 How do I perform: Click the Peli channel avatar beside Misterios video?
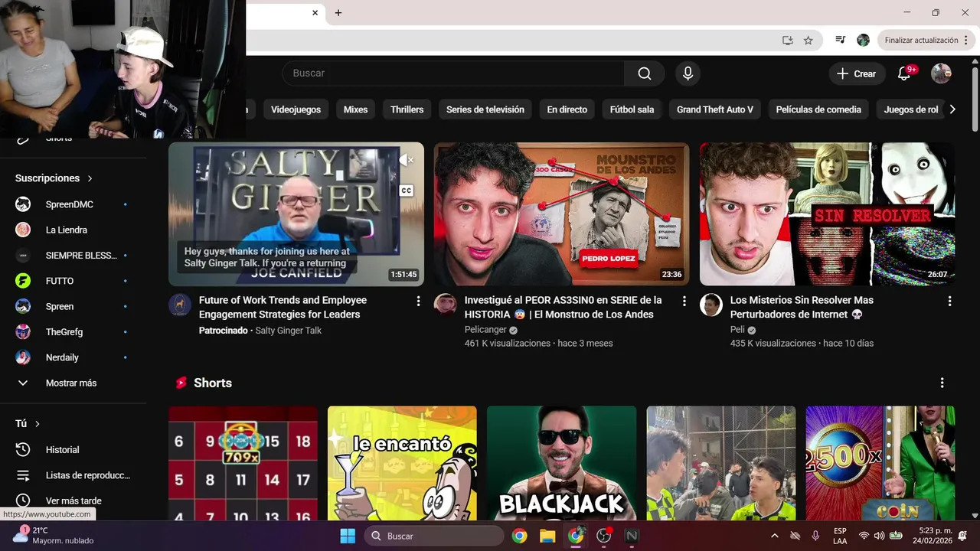pyautogui.click(x=711, y=305)
